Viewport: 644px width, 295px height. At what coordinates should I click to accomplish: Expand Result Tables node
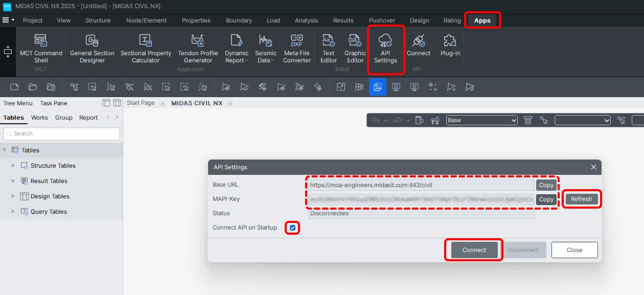tap(13, 180)
